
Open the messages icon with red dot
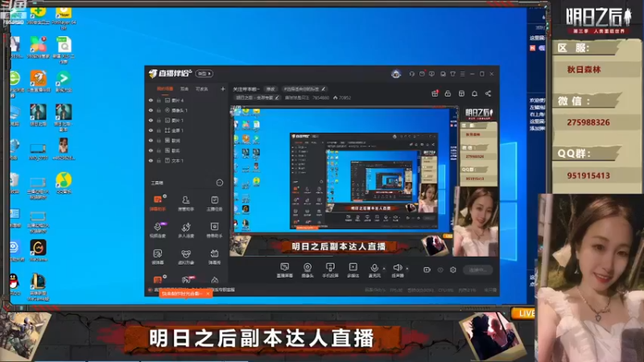(x=422, y=74)
